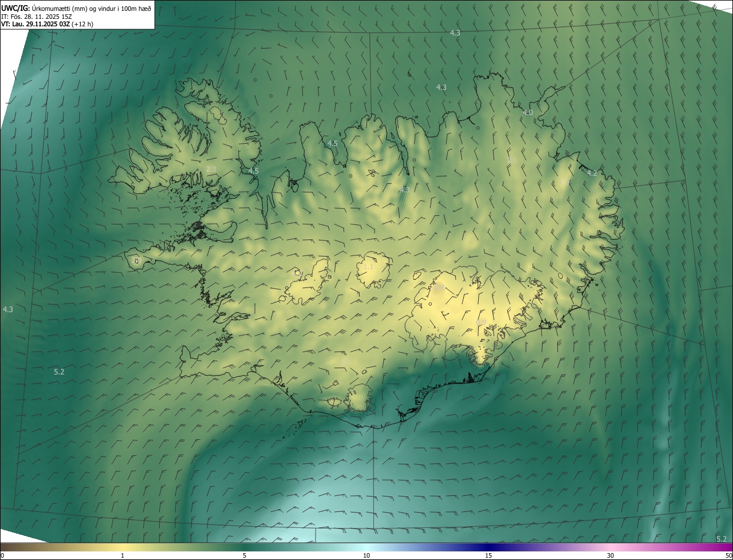The image size is (733, 560).
Task: Click the 'IT: Fös. 28. 11. 2025 15Z' line
Action: [x=36, y=16]
